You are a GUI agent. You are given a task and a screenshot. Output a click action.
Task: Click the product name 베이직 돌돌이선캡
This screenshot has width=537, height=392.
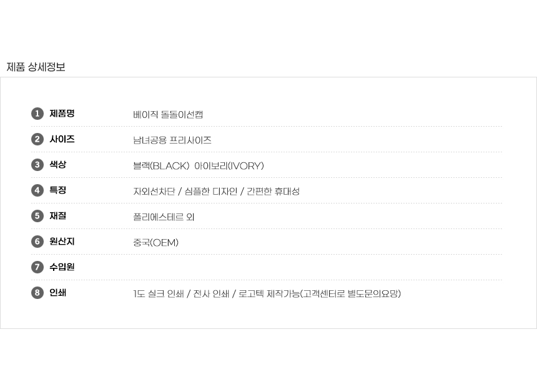168,115
